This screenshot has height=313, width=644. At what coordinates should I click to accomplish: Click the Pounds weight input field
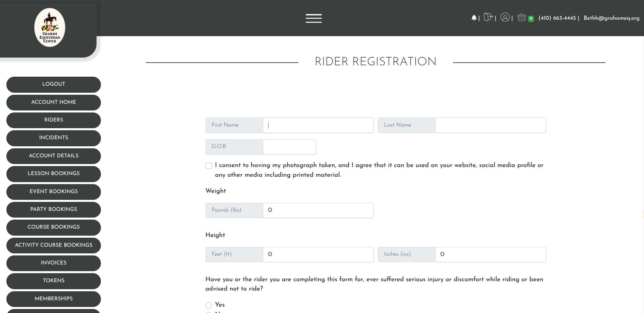(x=318, y=210)
